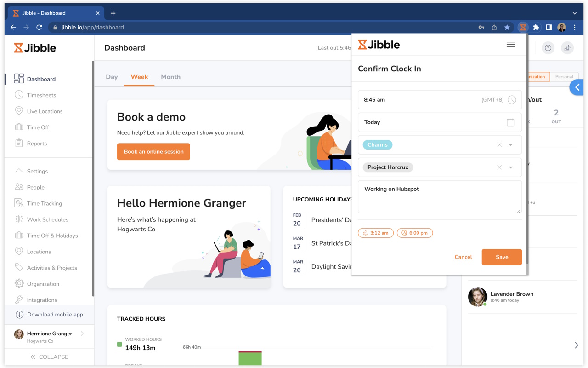
Task: Open the hamburger menu in Jibble popup
Action: 511,45
